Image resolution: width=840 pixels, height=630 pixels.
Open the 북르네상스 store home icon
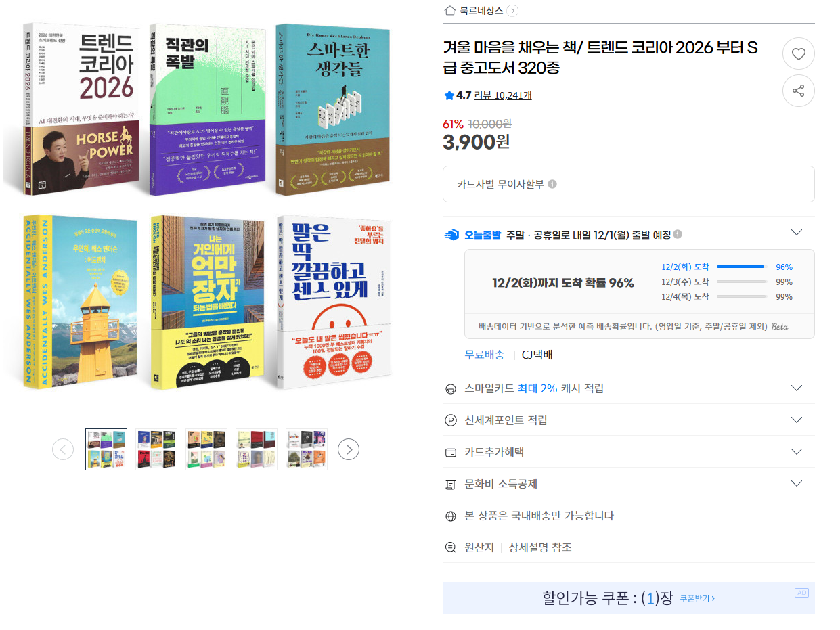point(449,10)
